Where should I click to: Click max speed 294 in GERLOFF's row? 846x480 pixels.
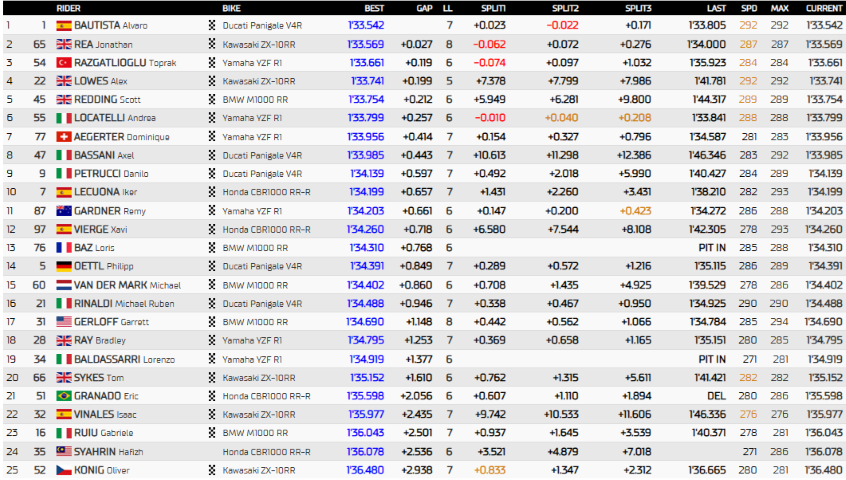tap(780, 321)
